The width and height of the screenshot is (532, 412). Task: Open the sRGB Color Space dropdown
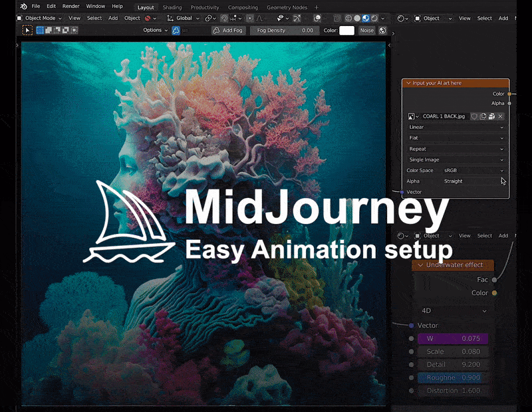[474, 171]
